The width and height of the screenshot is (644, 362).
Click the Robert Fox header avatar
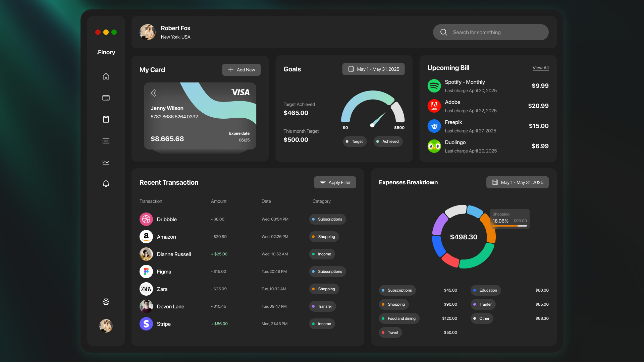point(148,32)
